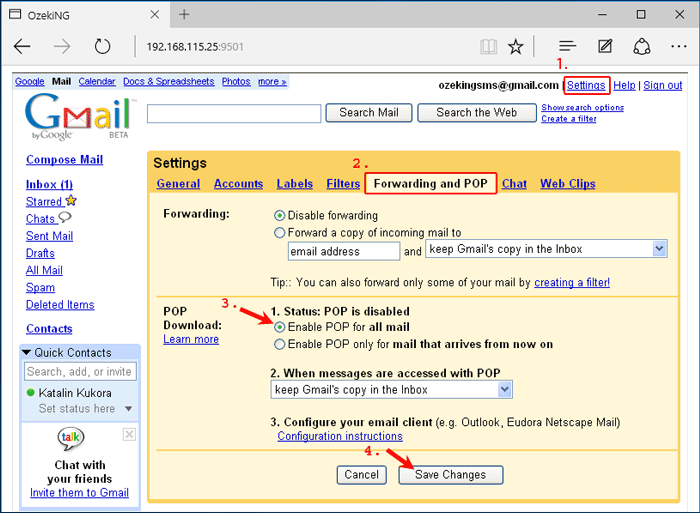
Task: Open Compose Mail
Action: click(64, 159)
